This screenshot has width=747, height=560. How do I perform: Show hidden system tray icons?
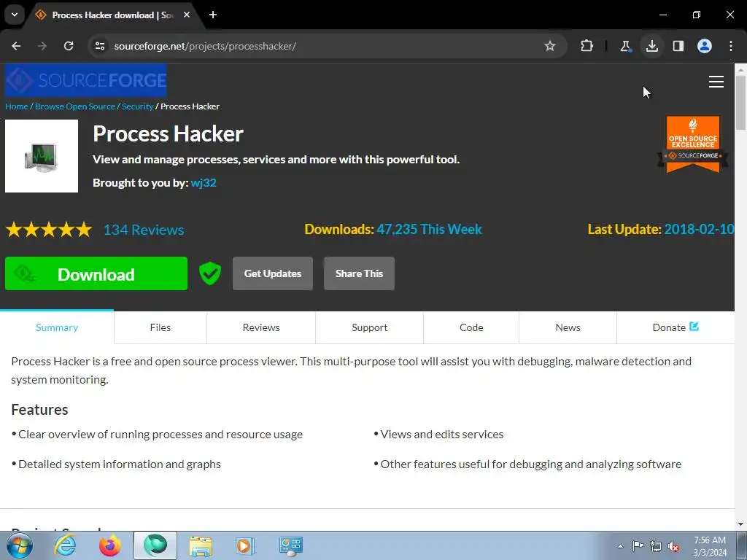[x=620, y=546]
